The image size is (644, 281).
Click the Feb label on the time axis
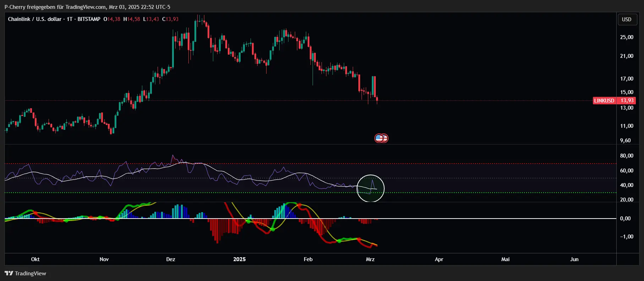point(308,259)
